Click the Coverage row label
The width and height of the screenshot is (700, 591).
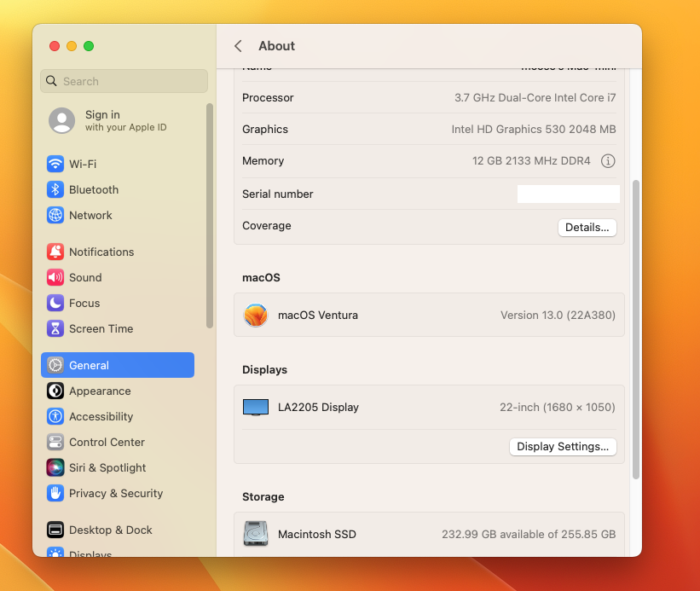[x=267, y=225]
